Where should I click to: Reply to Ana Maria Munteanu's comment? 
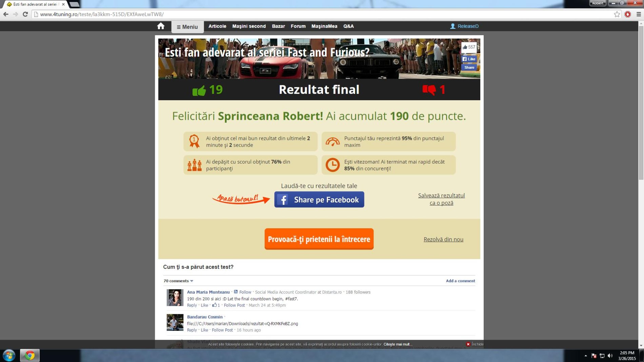pyautogui.click(x=192, y=305)
